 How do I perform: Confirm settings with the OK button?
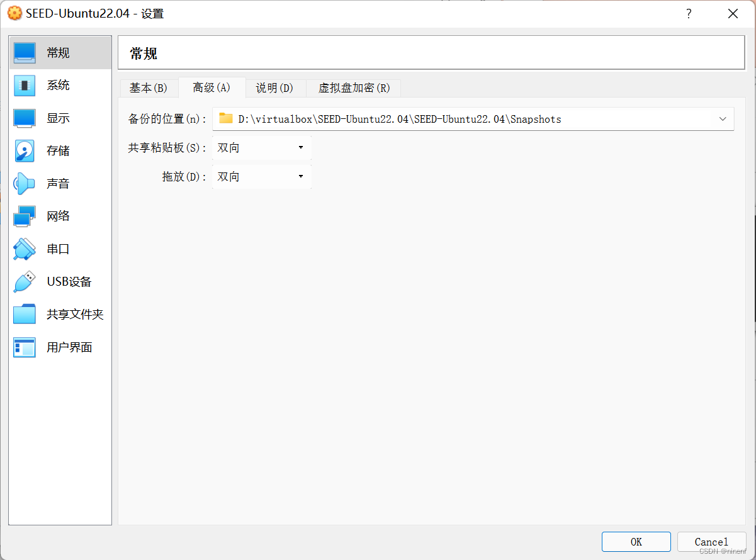click(636, 542)
